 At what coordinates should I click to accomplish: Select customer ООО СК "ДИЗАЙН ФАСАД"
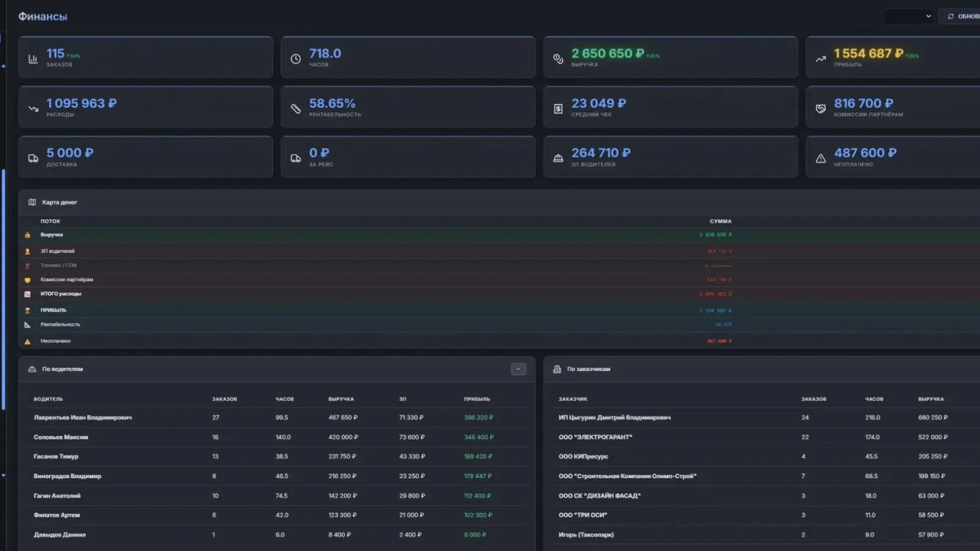(600, 496)
